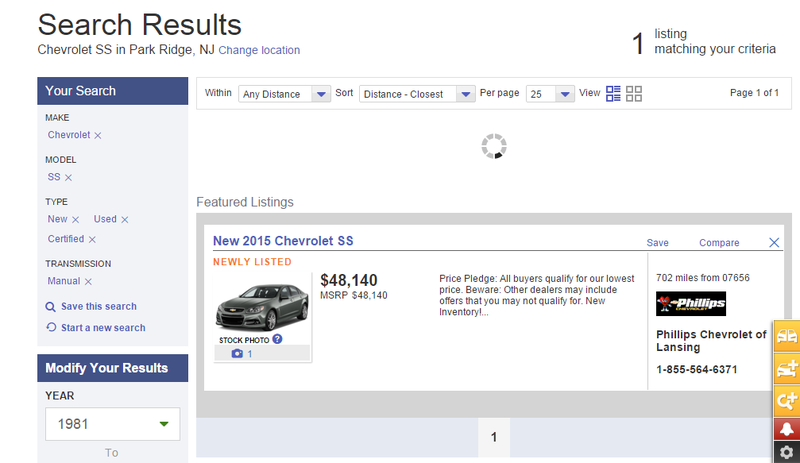Click the Change location link
800x463 pixels.
(259, 50)
